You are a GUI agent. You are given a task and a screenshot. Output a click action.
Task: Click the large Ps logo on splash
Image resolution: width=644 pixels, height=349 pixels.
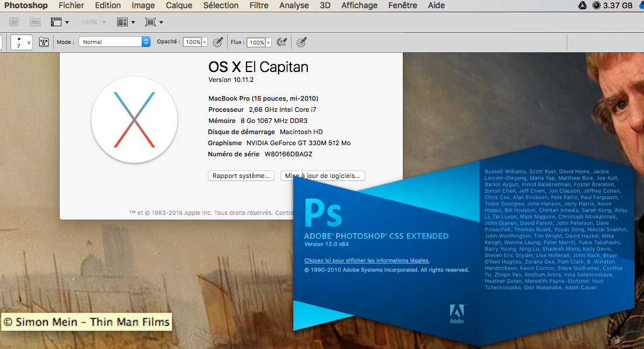pos(323,213)
